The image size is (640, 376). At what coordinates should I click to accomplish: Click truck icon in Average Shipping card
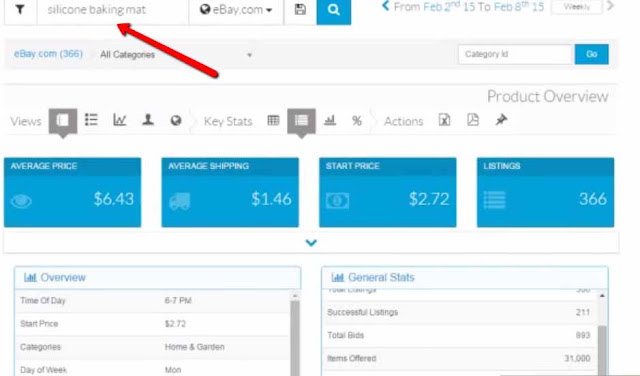point(180,201)
